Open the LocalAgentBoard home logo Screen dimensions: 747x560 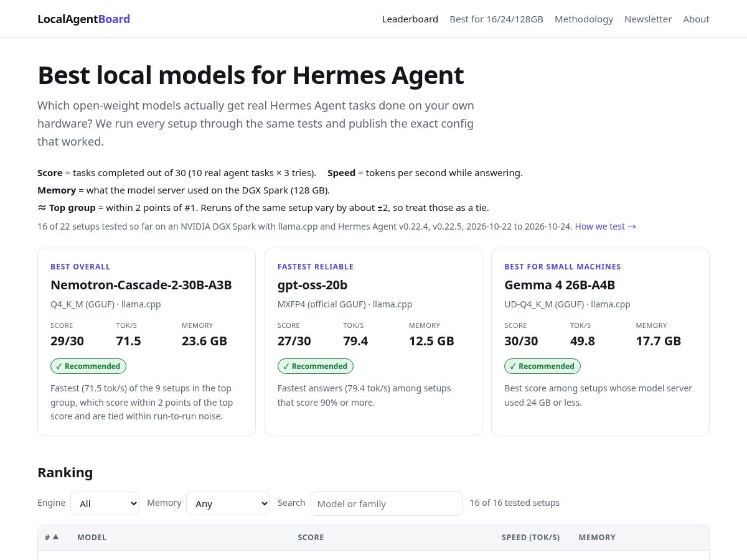pos(83,19)
